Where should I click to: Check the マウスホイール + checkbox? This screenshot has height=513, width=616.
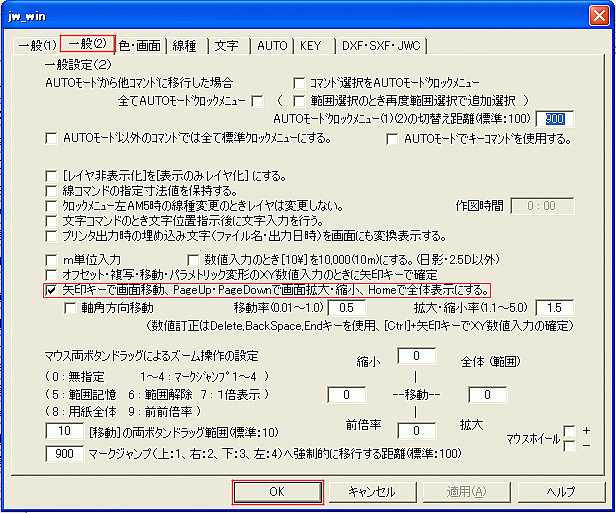click(569, 431)
